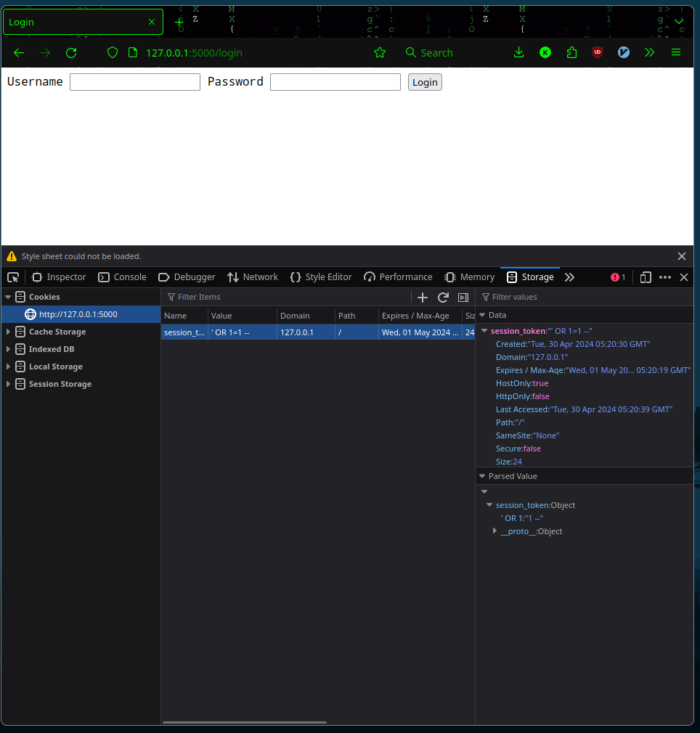Collapse the Data section
Image resolution: width=700 pixels, height=733 pixels.
click(x=483, y=315)
